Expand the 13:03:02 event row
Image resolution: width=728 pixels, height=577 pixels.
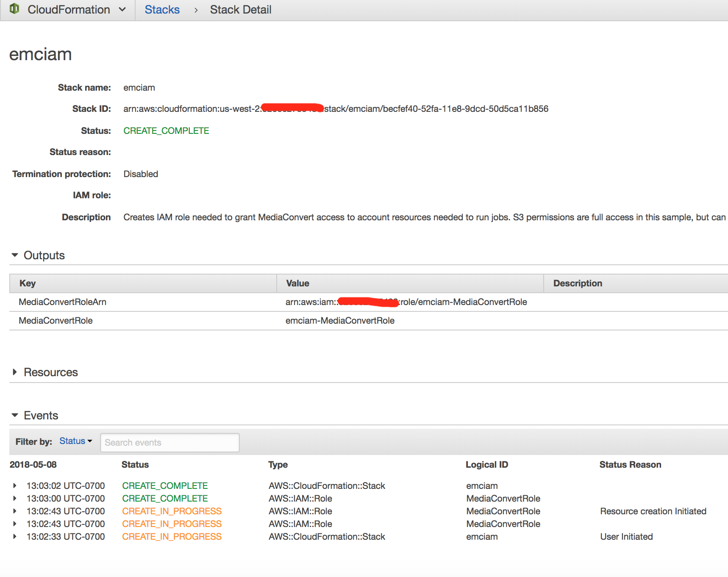[x=15, y=485]
